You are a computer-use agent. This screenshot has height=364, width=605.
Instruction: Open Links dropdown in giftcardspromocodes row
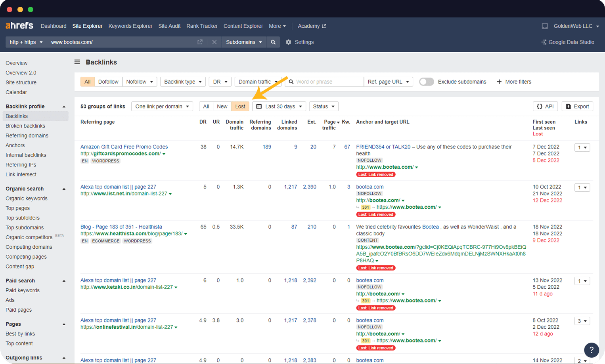pos(582,148)
